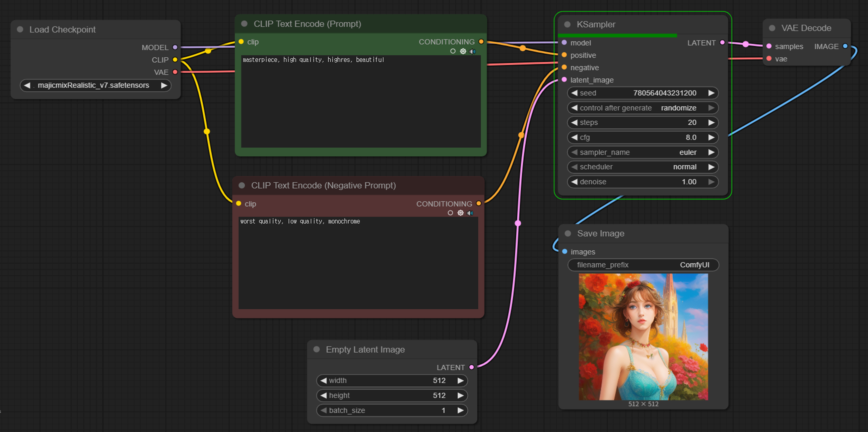Image resolution: width=868 pixels, height=432 pixels.
Task: Collapse the VAE Decode node via its title dot
Action: tap(772, 28)
